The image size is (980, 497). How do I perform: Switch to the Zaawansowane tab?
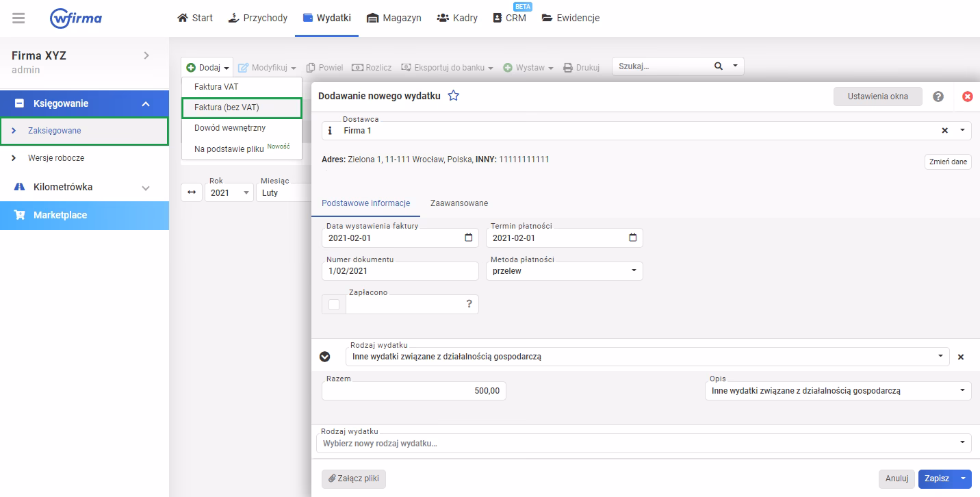click(459, 203)
